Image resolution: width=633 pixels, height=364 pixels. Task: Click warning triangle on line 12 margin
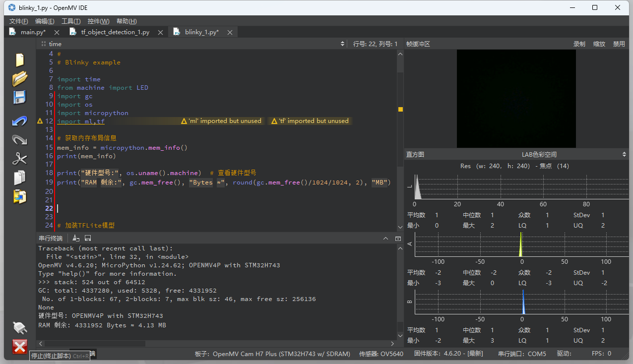(40, 121)
